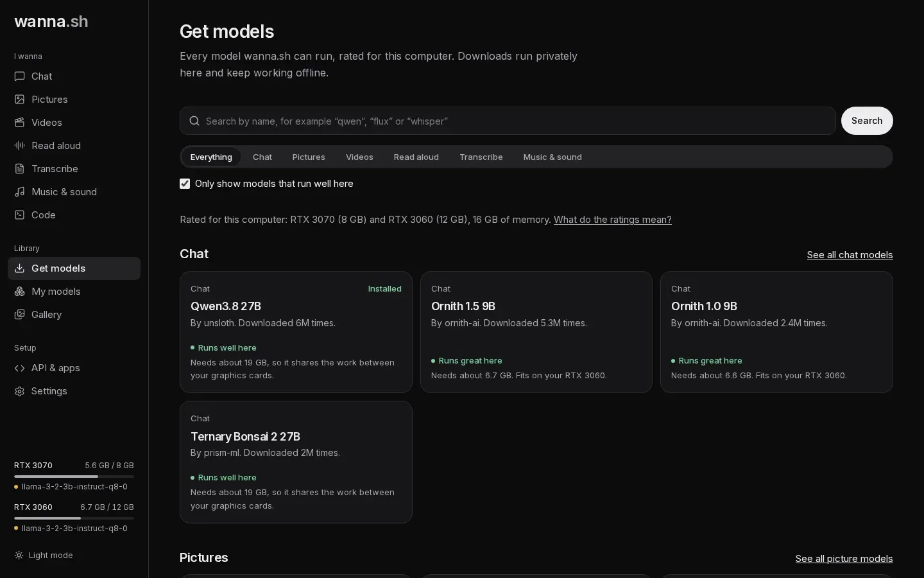The image size is (924, 578).
Task: Open the Ornith 1.5 9B model card
Action: (x=536, y=332)
